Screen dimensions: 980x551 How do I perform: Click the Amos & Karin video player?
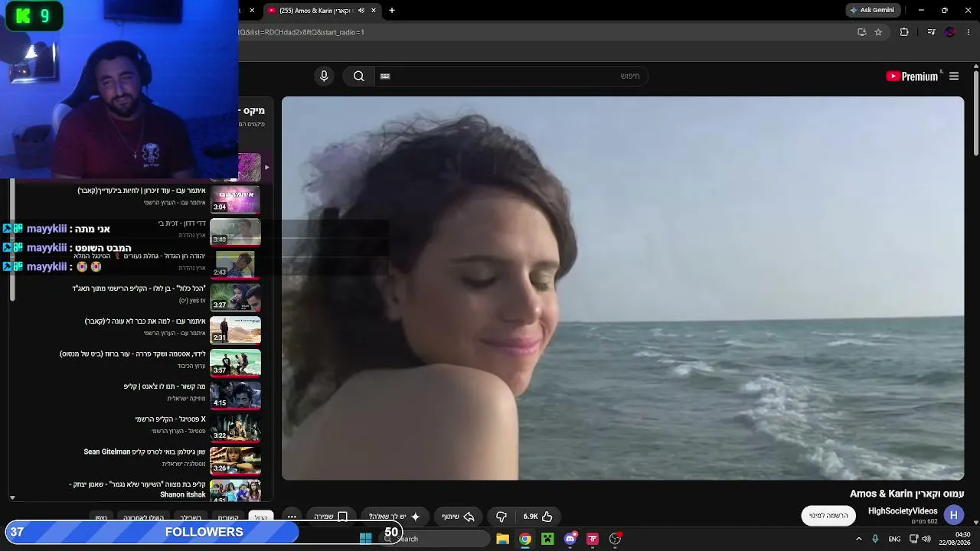622,288
